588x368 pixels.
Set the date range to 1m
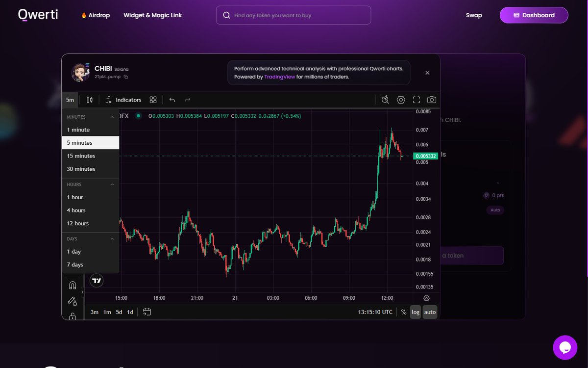[x=107, y=312]
